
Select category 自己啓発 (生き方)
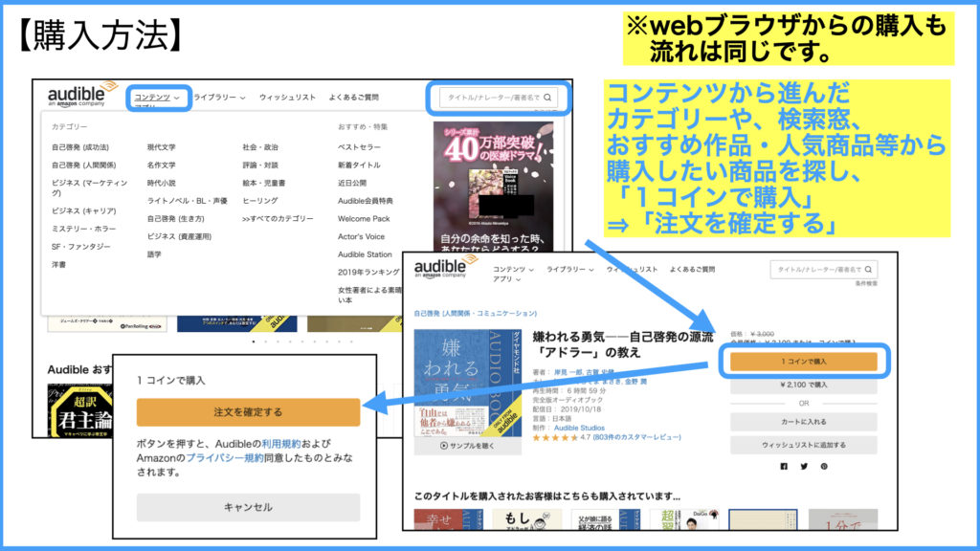pos(176,219)
